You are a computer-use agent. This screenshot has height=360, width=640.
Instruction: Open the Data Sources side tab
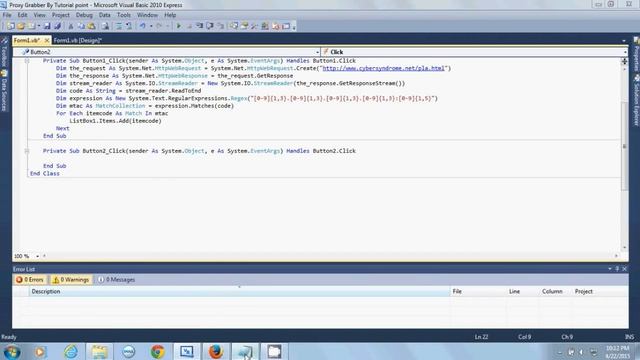point(4,91)
